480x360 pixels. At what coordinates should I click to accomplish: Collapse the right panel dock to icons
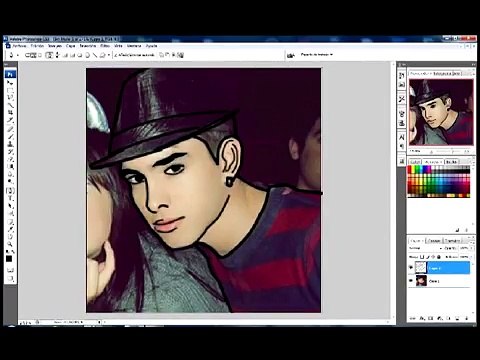tap(474, 64)
